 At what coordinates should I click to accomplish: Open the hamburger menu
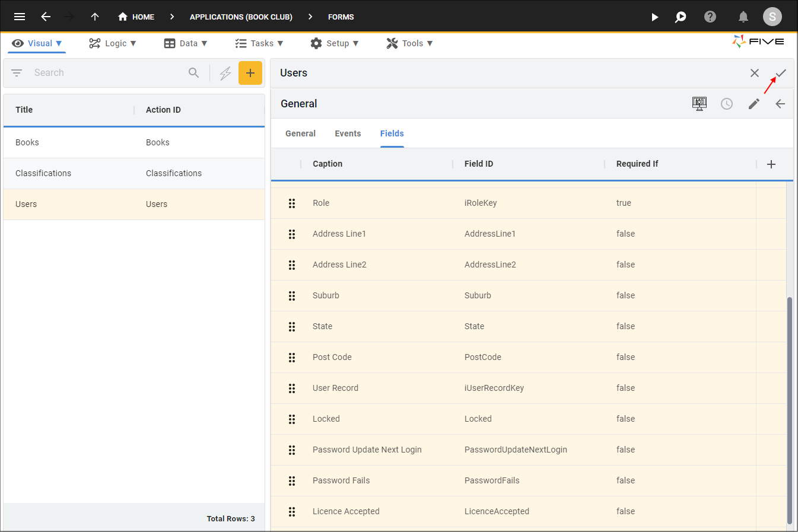coord(20,17)
